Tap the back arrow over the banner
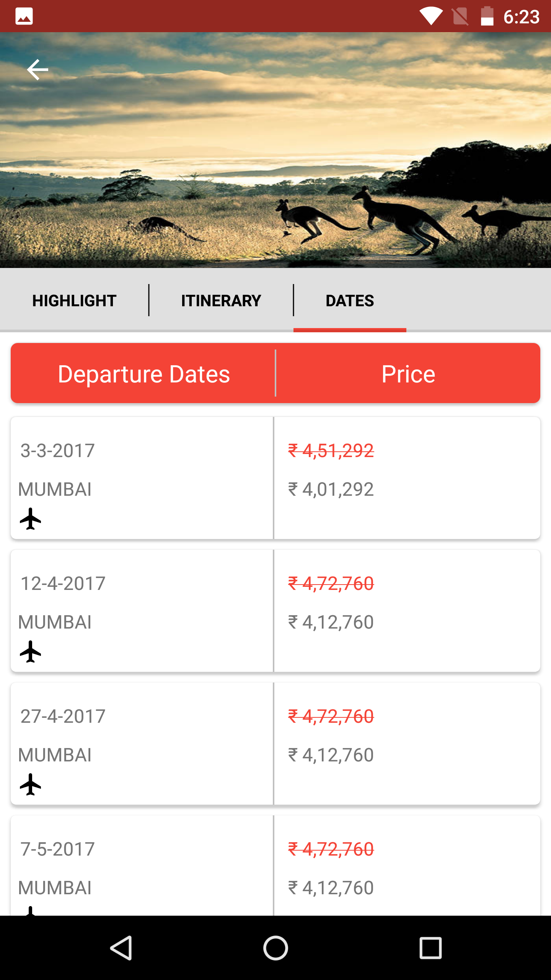Screen dimensions: 551x980 pos(37,70)
